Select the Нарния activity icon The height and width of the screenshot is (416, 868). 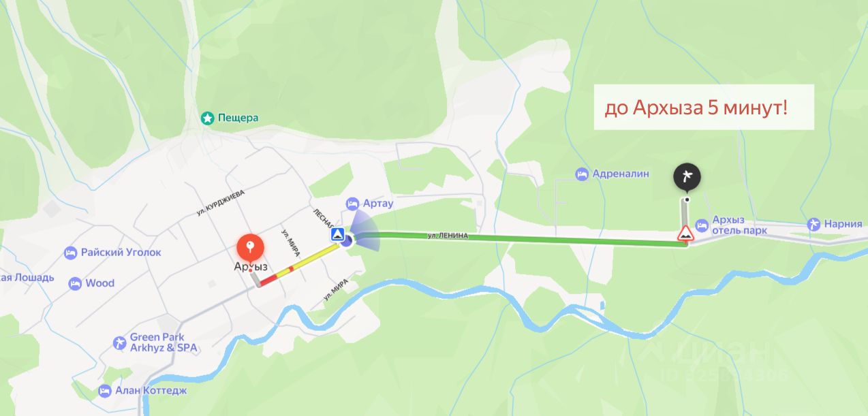(813, 224)
